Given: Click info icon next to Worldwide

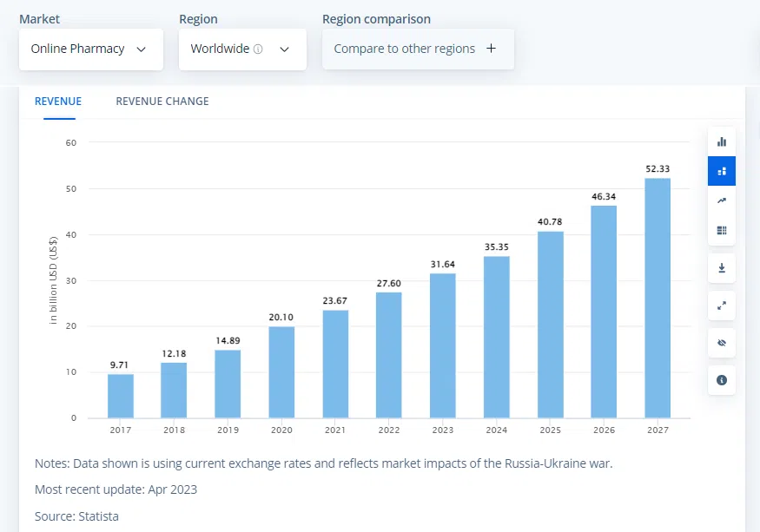Looking at the screenshot, I should tap(258, 49).
